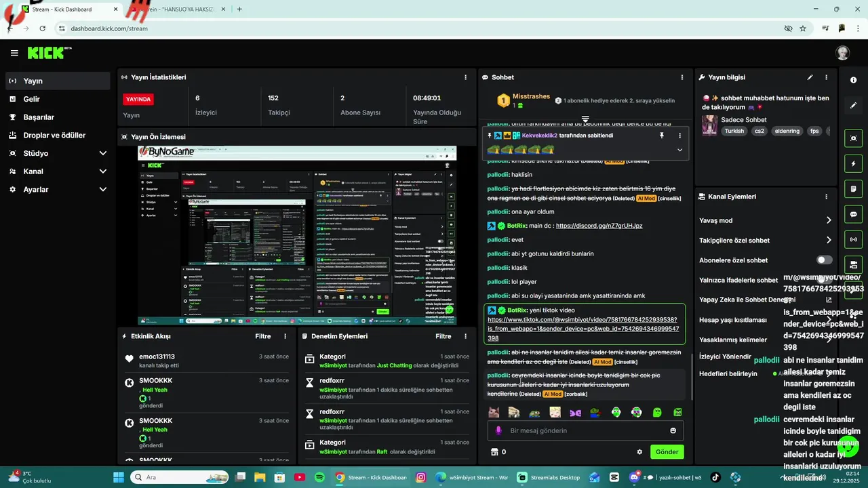Click the cs2 tag chip
The image size is (868, 488).
pos(759,131)
